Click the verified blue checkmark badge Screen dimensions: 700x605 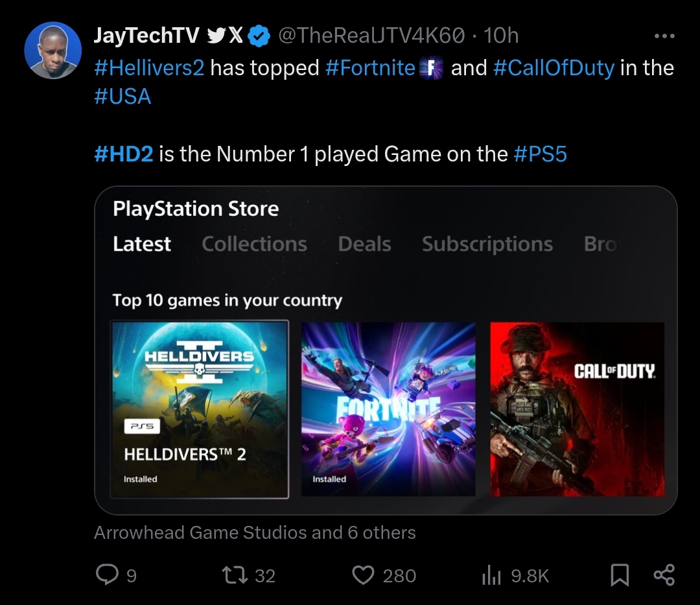coord(259,36)
